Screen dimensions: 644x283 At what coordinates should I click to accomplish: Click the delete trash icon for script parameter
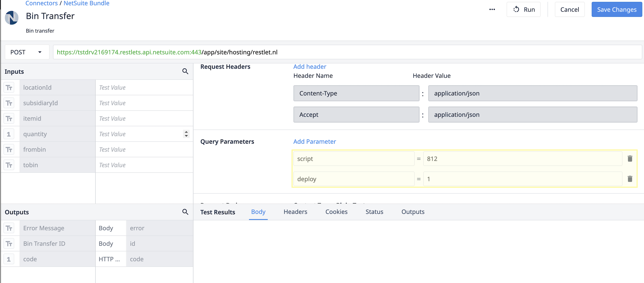click(630, 159)
